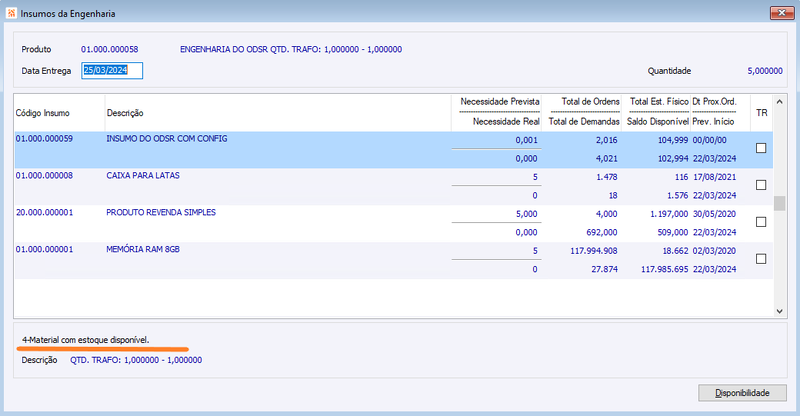Click the 02/03/2020 next order date
This screenshot has width=800, height=416.
point(714,251)
